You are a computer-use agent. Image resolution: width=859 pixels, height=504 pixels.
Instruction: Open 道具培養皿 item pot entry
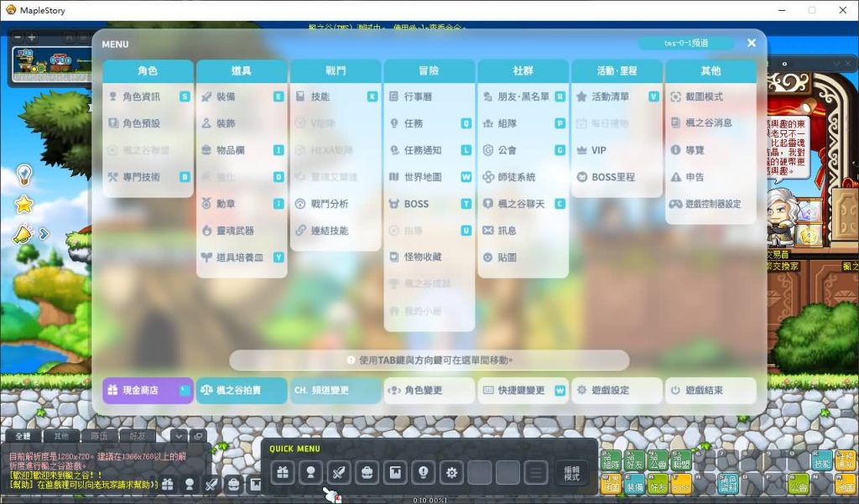[x=242, y=257]
